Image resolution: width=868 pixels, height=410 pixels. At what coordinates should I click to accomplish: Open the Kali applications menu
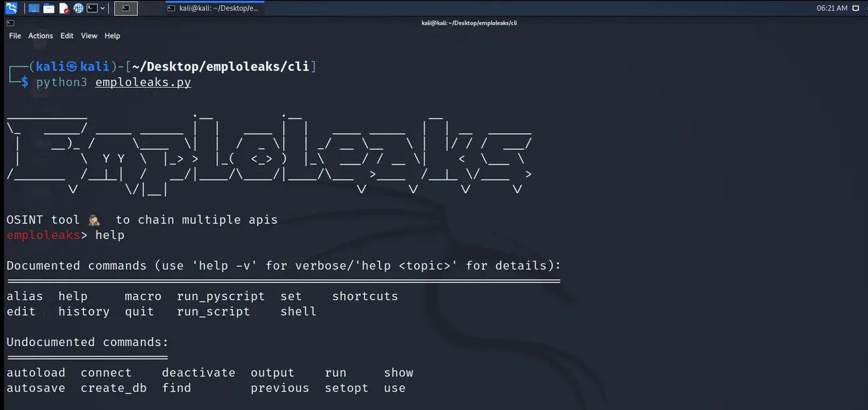[11, 8]
